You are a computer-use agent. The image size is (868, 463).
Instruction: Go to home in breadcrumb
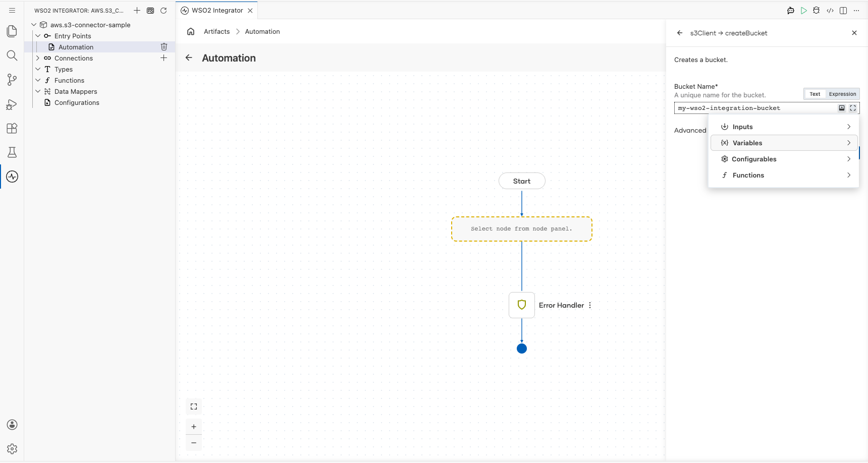tap(191, 31)
